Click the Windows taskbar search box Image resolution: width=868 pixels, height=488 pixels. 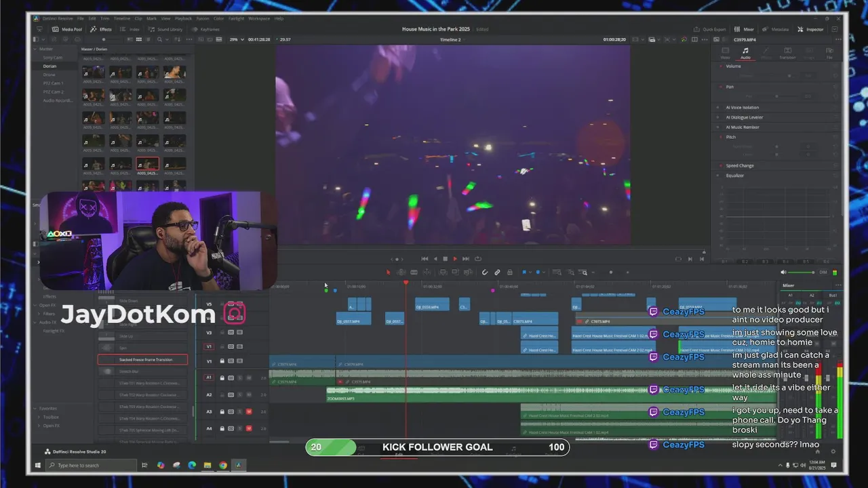tap(92, 466)
